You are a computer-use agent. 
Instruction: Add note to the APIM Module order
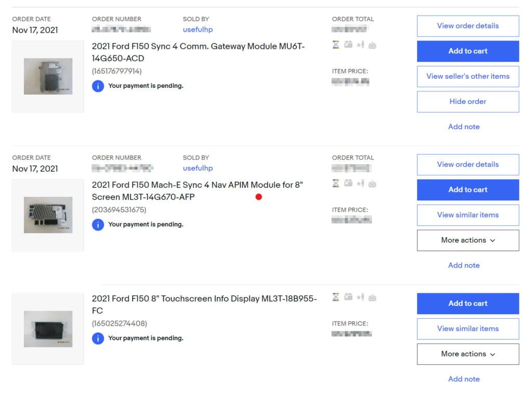click(464, 265)
